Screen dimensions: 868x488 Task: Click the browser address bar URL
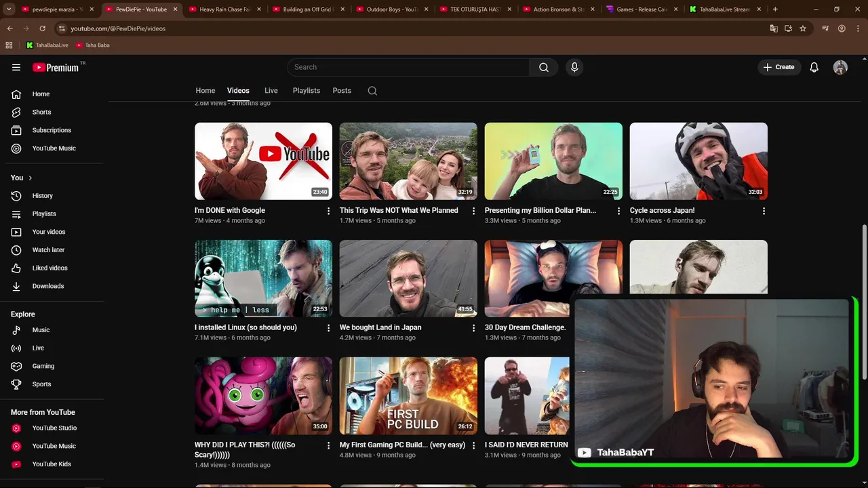118,28
